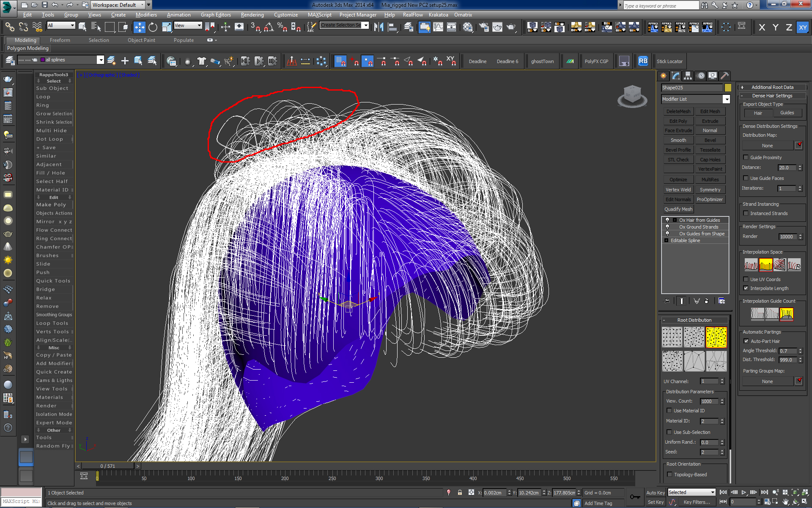Toggle Ox Ground Strands modifier lightbulb
812x508 pixels.
668,227
